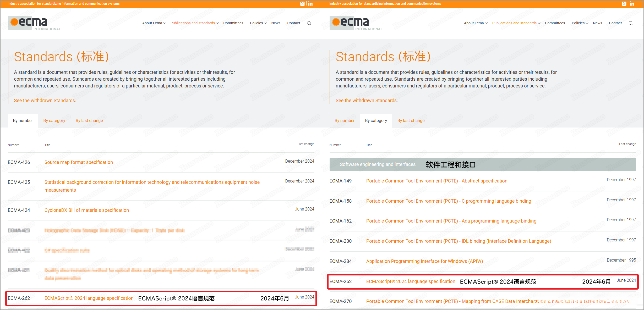This screenshot has height=310, width=644.
Task: Open CycloneDX Bill of materials specification link
Action: tap(86, 210)
